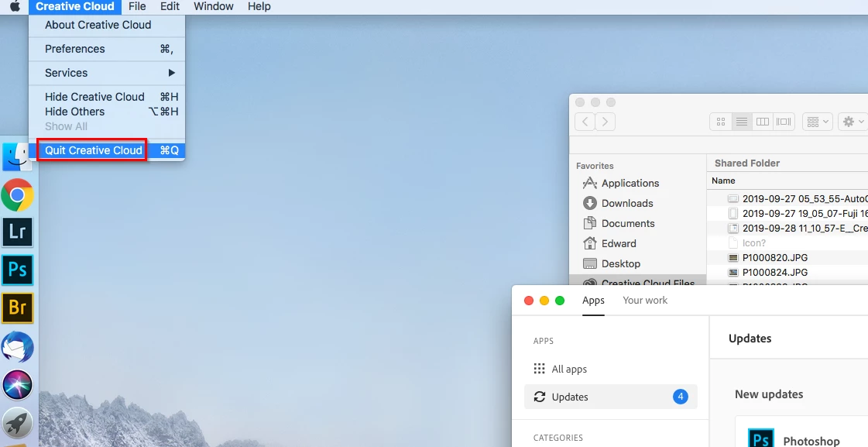Viewport: 868px width, 447px height.
Task: Select Updates in Creative Cloud sidebar
Action: [611, 397]
